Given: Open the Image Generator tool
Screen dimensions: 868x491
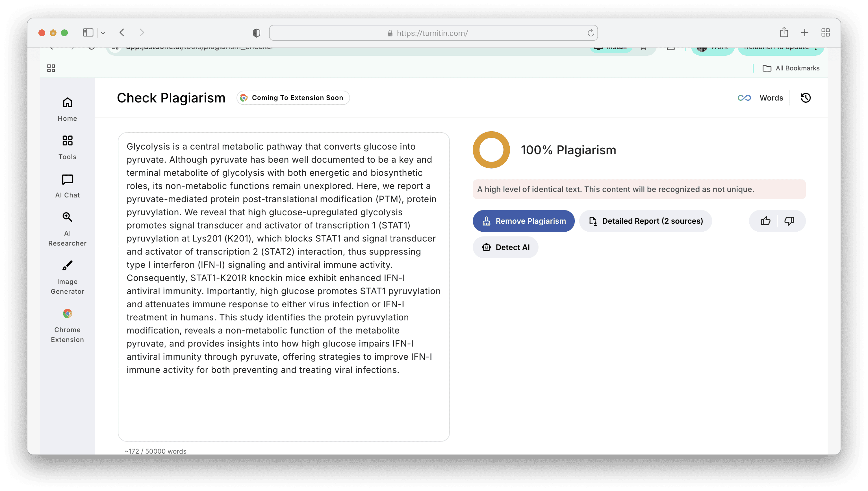Looking at the screenshot, I should [x=68, y=277].
